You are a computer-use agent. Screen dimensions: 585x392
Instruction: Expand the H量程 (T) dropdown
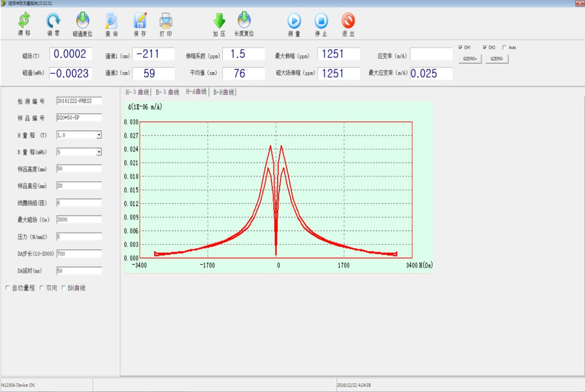tap(99, 135)
